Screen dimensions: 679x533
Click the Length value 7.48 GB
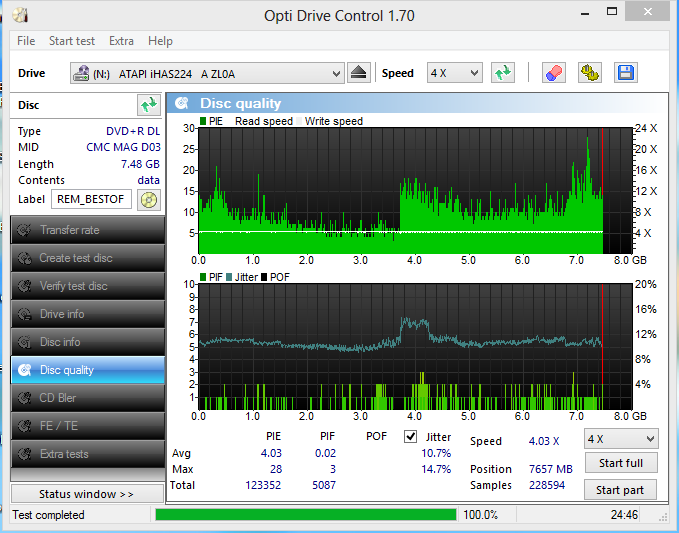coord(140,164)
